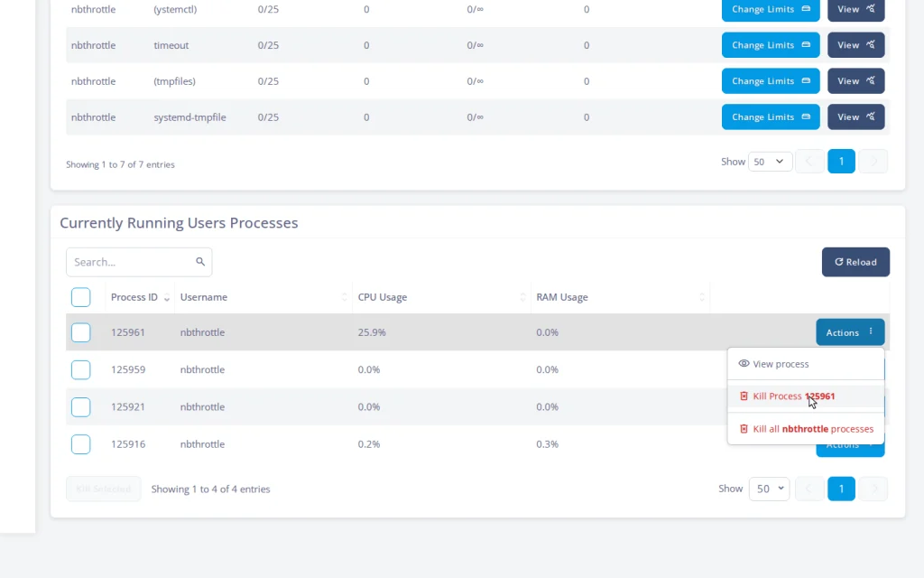Choose Kill Process 125961 menu entry
This screenshot has width=924, height=578.
tap(806, 396)
